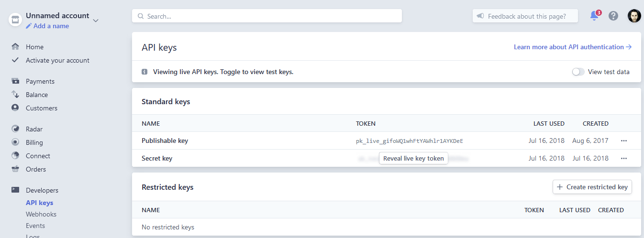Click the Balance arrows icon
Viewport: 644px width, 238px height.
click(x=15, y=95)
